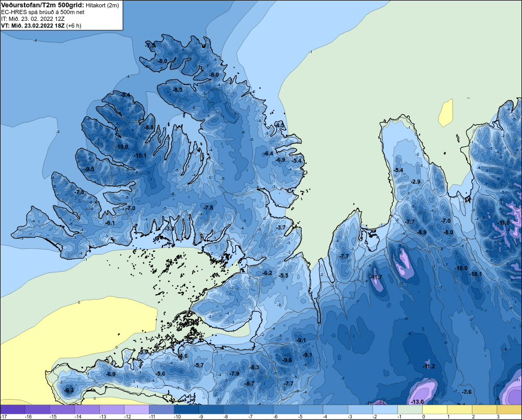Screen dimensions: 522x420
Task: Pick the legend swatch between -15 and -14
Action: coord(62,410)
